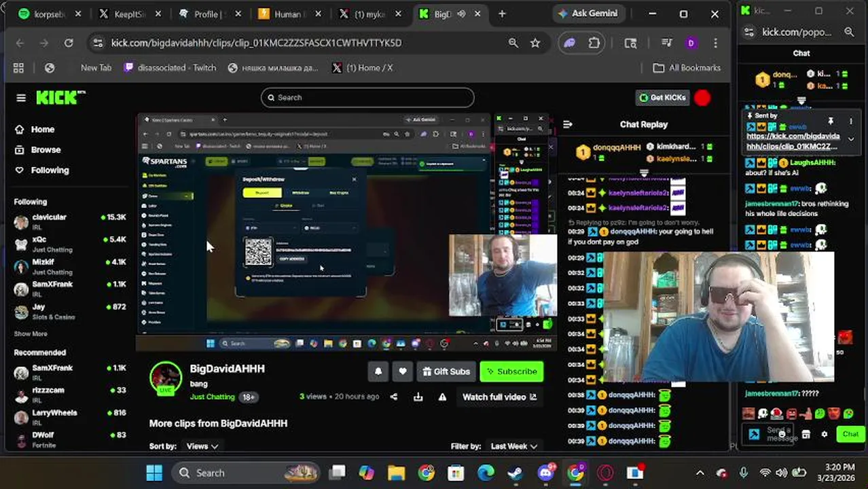This screenshot has width=868, height=489.
Task: Open LarryWheels in Recommended list
Action: point(70,417)
